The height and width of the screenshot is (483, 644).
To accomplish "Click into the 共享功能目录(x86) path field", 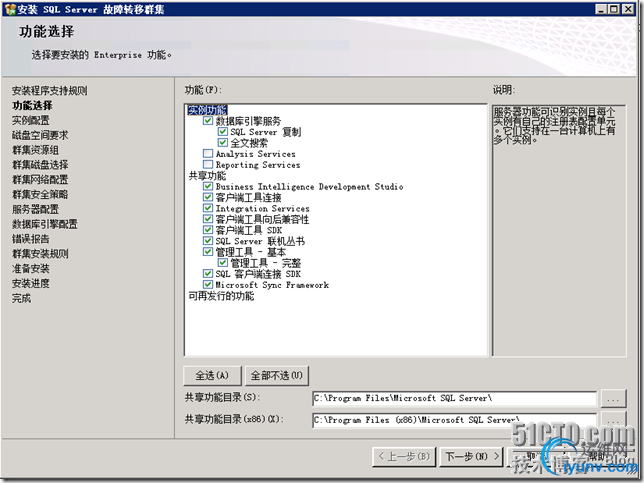I will point(454,420).
